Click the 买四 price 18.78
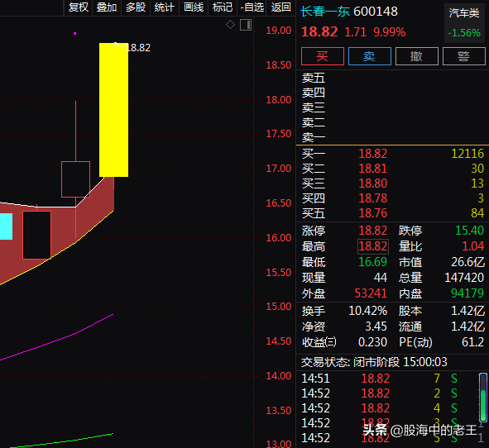The width and height of the screenshot is (489, 448). pyautogui.click(x=372, y=198)
